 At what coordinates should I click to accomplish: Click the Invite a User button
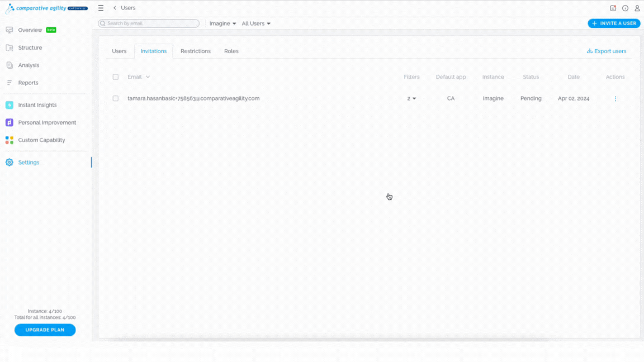(x=614, y=23)
